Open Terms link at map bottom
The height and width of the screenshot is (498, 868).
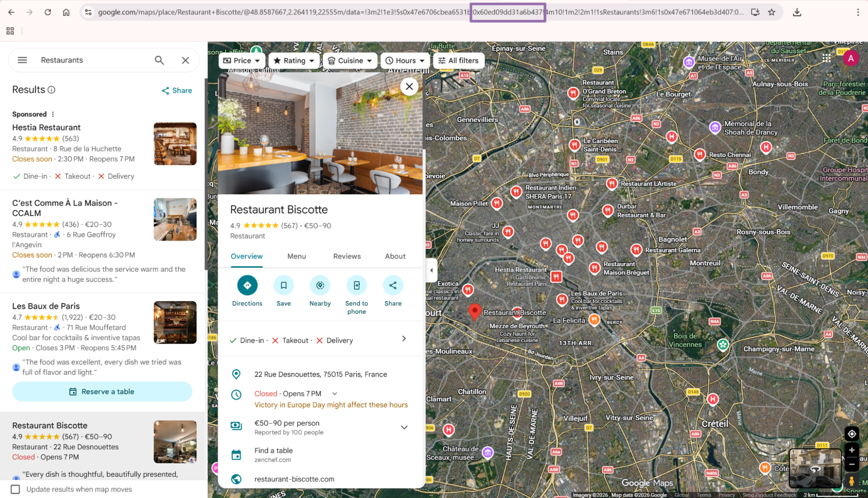[703, 495]
